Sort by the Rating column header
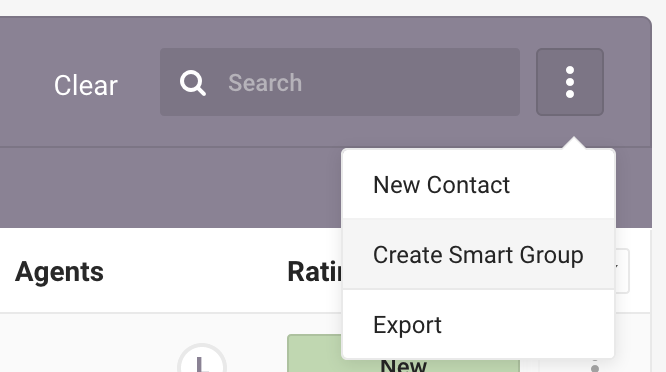The image size is (666, 372). coord(315,272)
